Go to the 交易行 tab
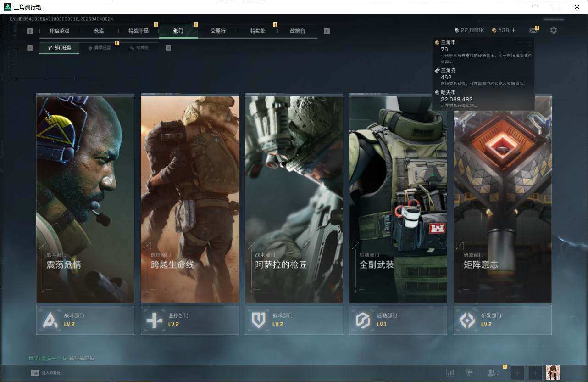 (x=218, y=31)
